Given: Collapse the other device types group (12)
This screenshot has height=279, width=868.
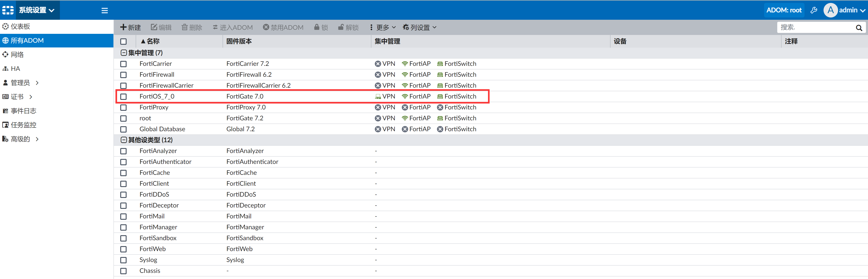Looking at the screenshot, I should [124, 140].
